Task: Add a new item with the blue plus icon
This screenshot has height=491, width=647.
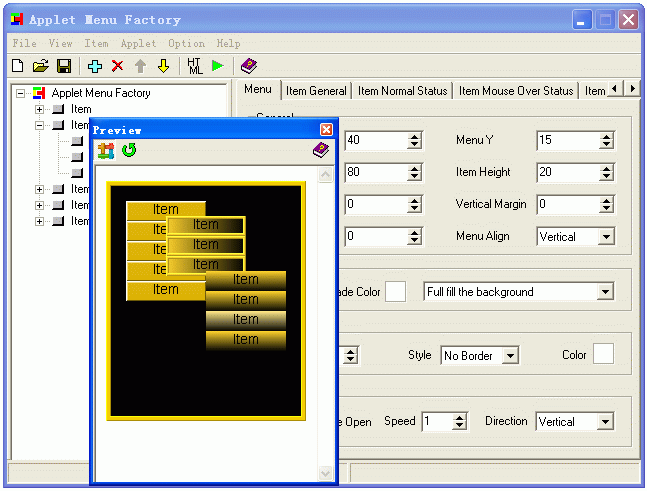Action: (95, 66)
